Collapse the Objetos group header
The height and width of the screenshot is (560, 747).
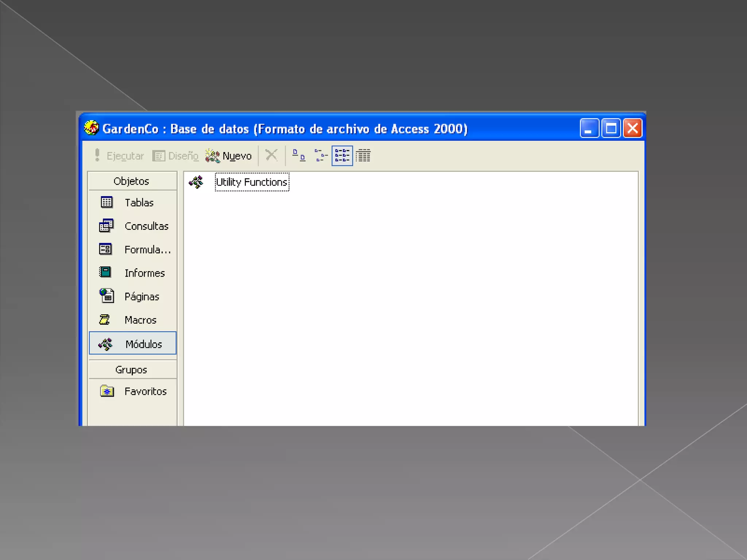click(x=132, y=181)
